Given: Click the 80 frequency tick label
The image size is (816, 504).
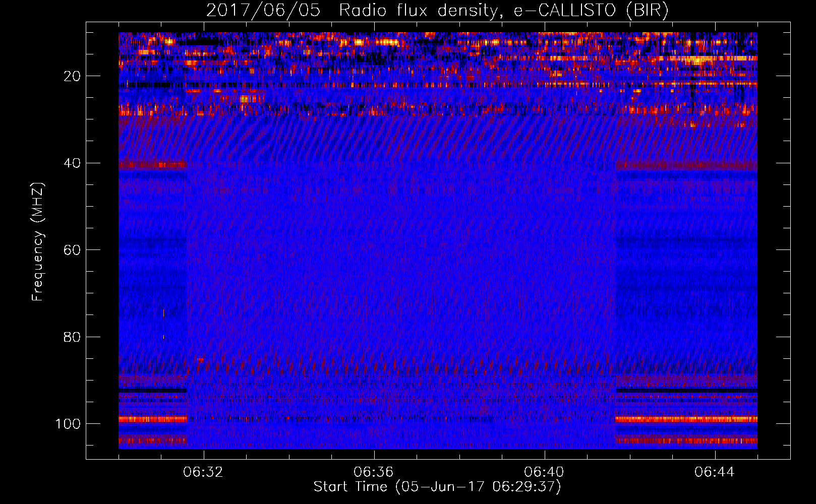Looking at the screenshot, I should 73,337.
